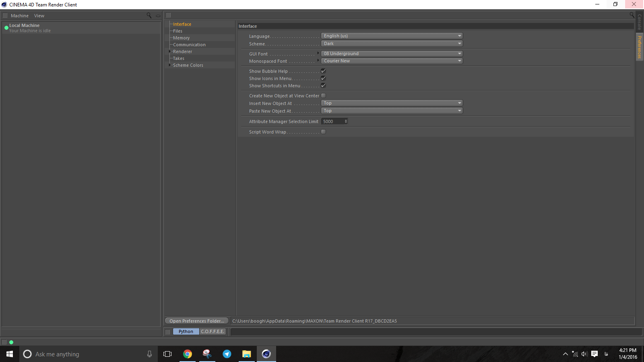Viewport: 644px width, 362px height.
Task: Click the Attribute Manager Selection Limit stepper arrows
Action: click(346, 121)
